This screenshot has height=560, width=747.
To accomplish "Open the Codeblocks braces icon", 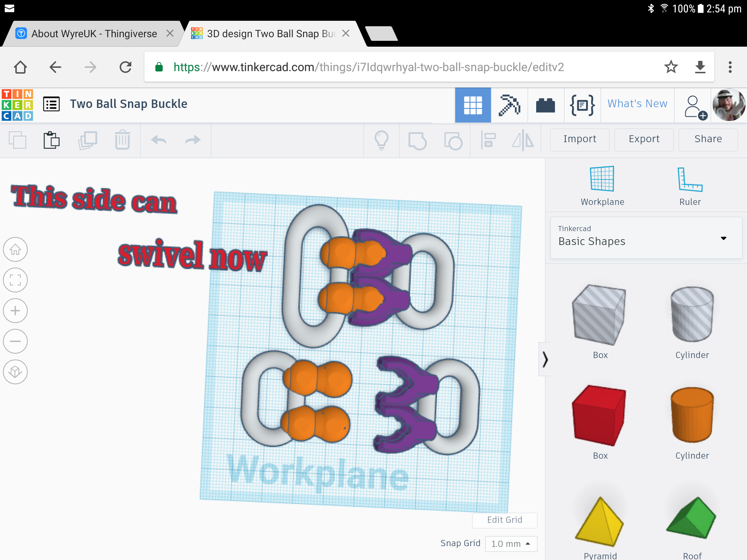I will pos(582,105).
